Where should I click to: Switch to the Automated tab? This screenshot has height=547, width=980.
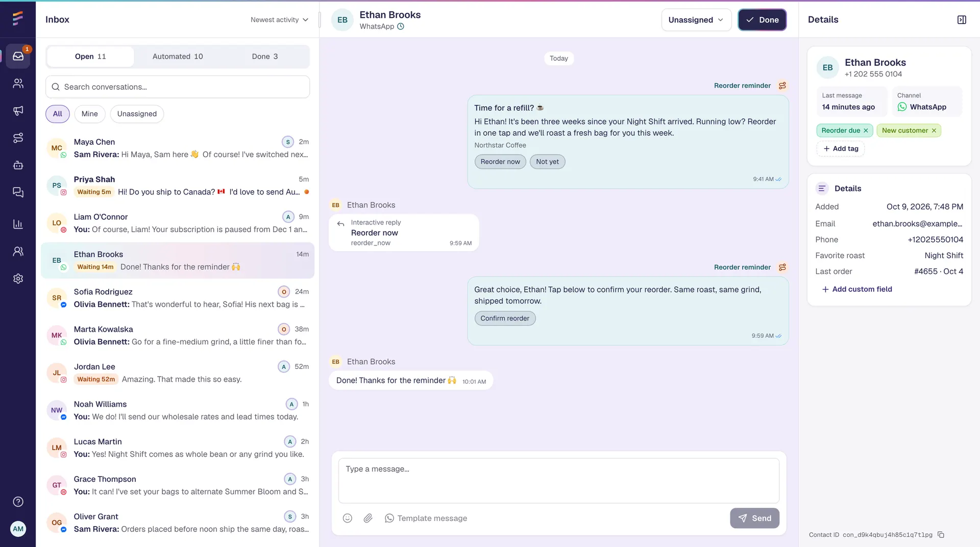point(178,57)
